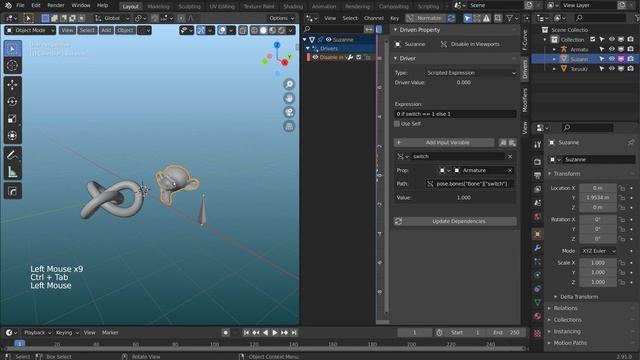Open the Object Mode dropdown
This screenshot has width=640, height=360.
pyautogui.click(x=30, y=30)
